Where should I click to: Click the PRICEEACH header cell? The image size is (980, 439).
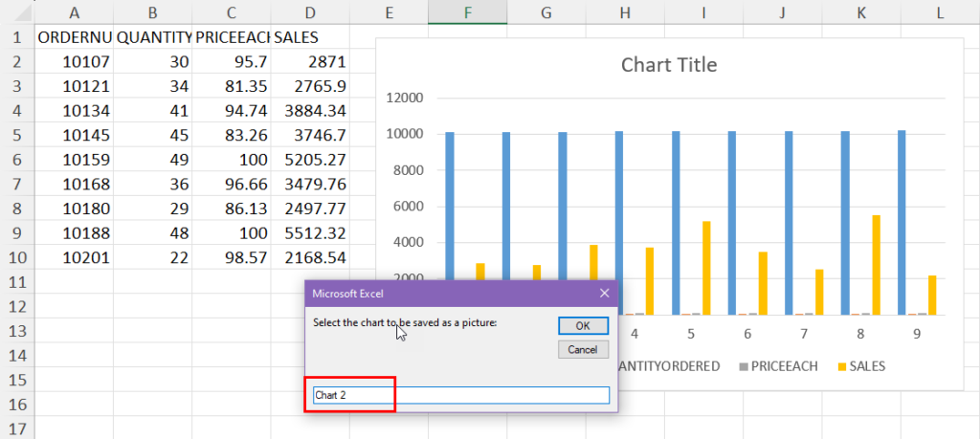232,37
